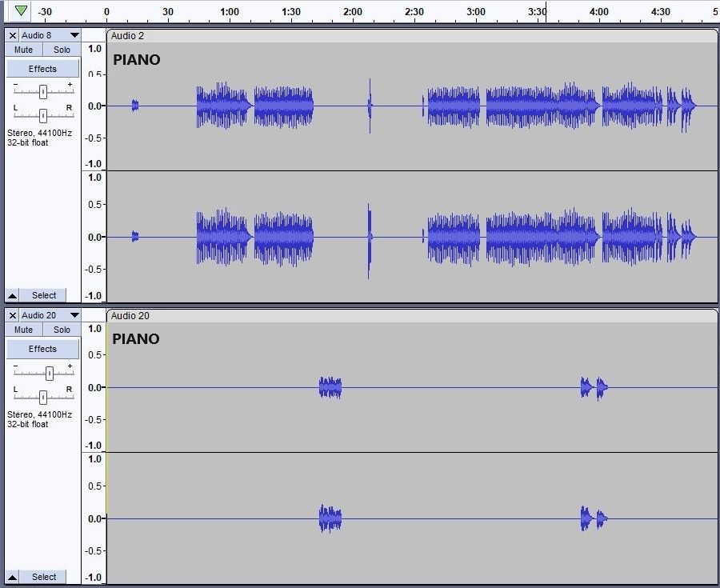Open Effects for the Audio 8 track
The width and height of the screenshot is (720, 588).
click(x=43, y=69)
